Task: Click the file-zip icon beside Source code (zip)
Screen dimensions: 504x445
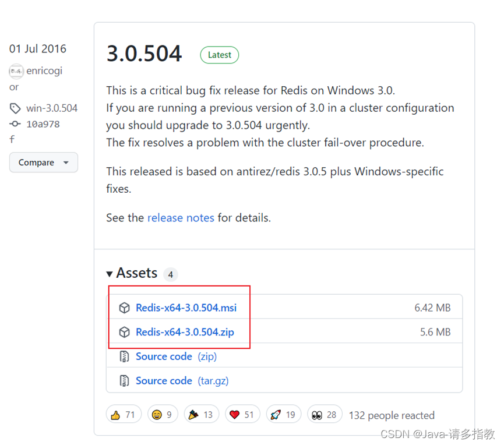Action: click(x=124, y=356)
